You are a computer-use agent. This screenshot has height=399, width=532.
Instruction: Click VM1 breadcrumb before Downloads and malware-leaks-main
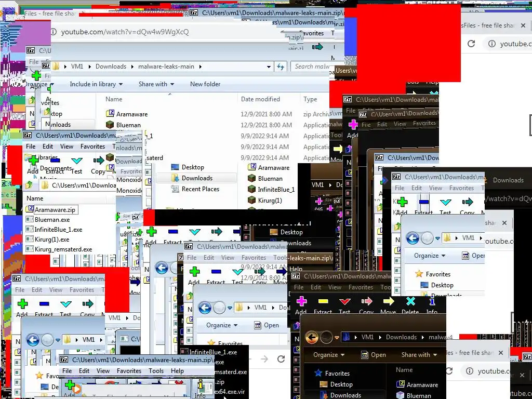click(77, 66)
